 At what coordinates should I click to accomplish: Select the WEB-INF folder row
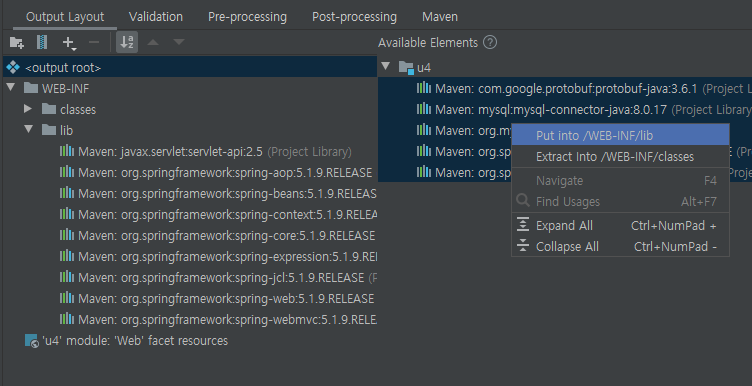tap(190, 88)
